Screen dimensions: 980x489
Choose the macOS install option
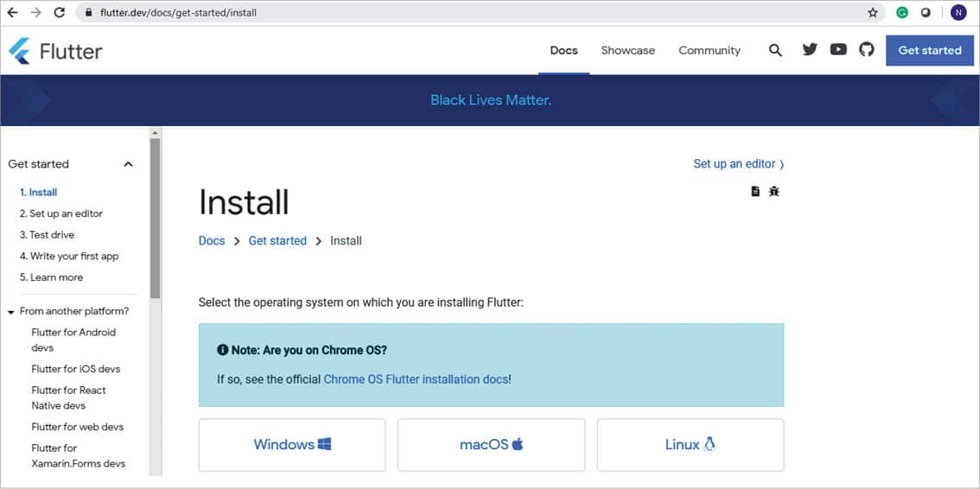491,445
